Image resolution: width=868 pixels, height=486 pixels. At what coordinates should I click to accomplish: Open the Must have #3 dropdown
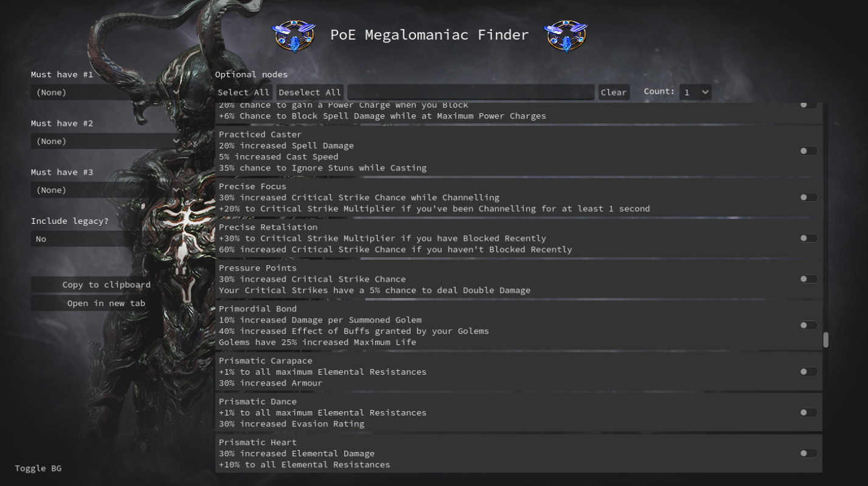(x=106, y=190)
